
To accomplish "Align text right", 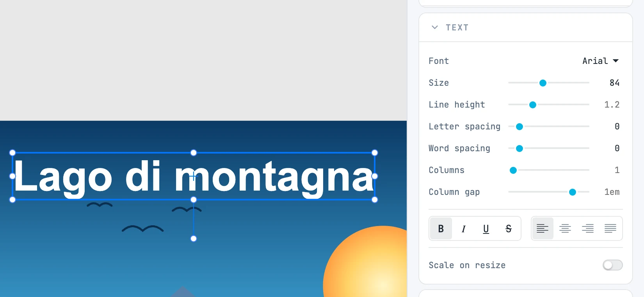I will coord(588,229).
